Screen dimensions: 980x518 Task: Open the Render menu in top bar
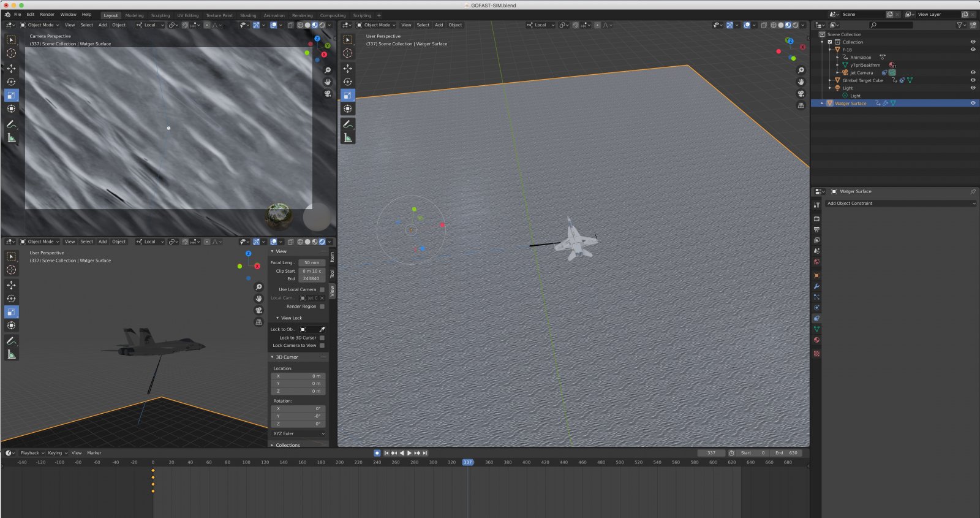click(47, 15)
